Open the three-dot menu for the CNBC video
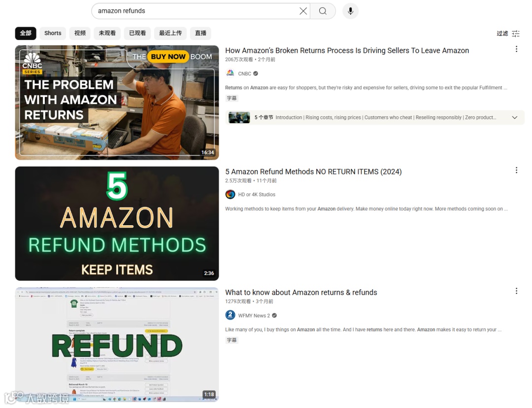The height and width of the screenshot is (408, 532). 516,49
